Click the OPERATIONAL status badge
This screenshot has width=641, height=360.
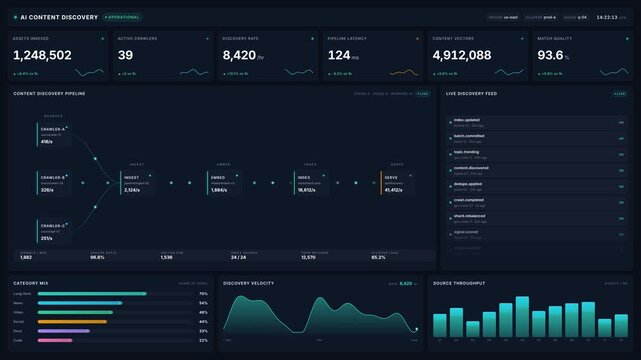click(122, 18)
